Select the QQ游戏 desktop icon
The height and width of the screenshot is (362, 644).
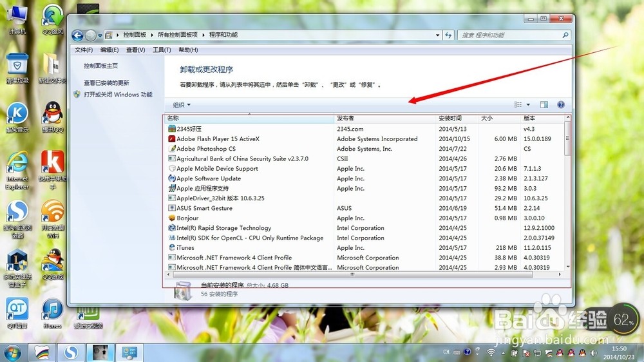tap(53, 264)
